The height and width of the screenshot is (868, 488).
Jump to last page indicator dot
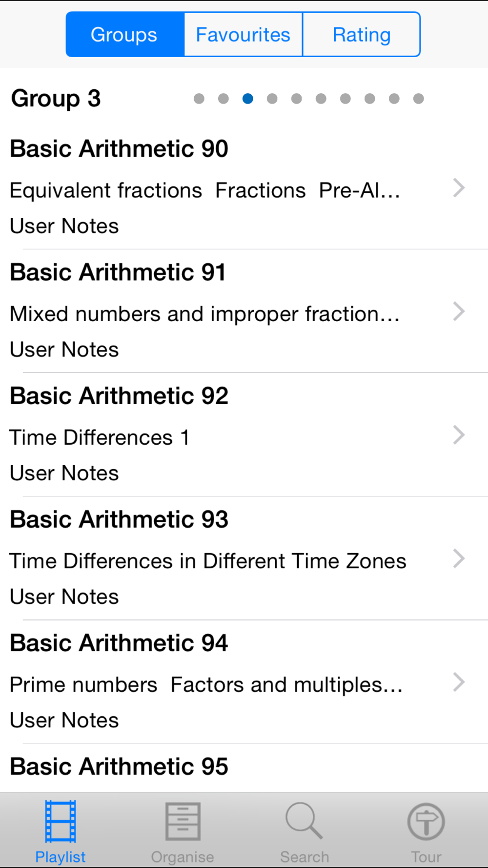(418, 99)
